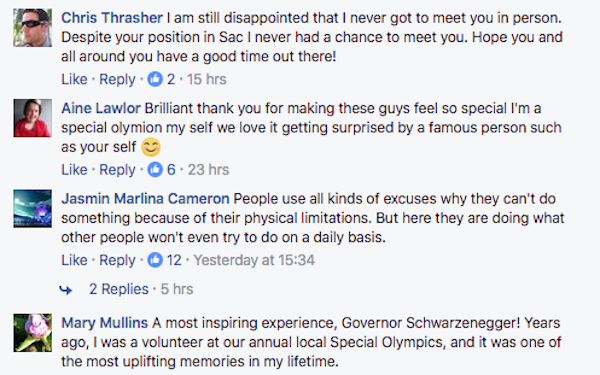Click the Yesterday at 15:34 timestamp

254,260
